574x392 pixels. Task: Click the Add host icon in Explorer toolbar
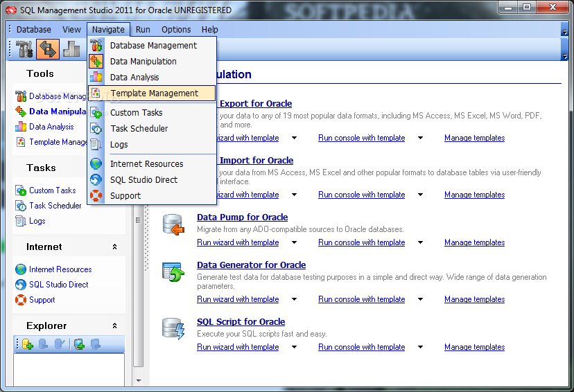[80, 344]
